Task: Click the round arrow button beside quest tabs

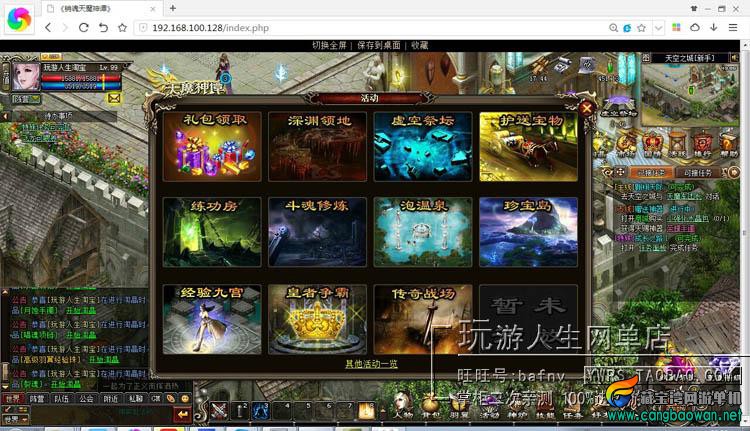Action: 733,173
